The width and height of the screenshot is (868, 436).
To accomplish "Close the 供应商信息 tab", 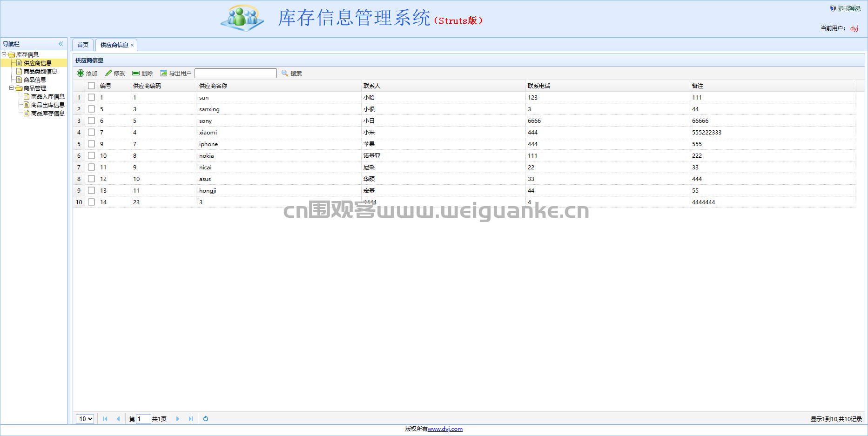I will (x=132, y=45).
